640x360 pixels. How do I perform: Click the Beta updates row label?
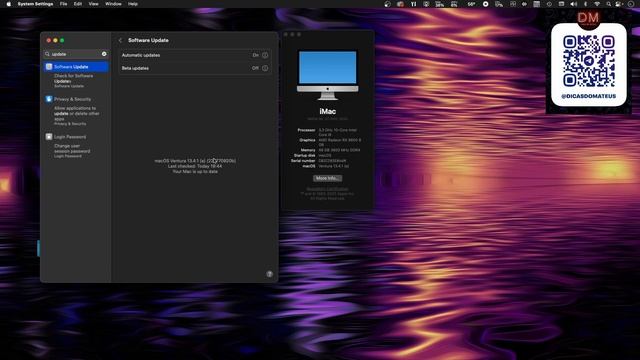tap(135, 68)
